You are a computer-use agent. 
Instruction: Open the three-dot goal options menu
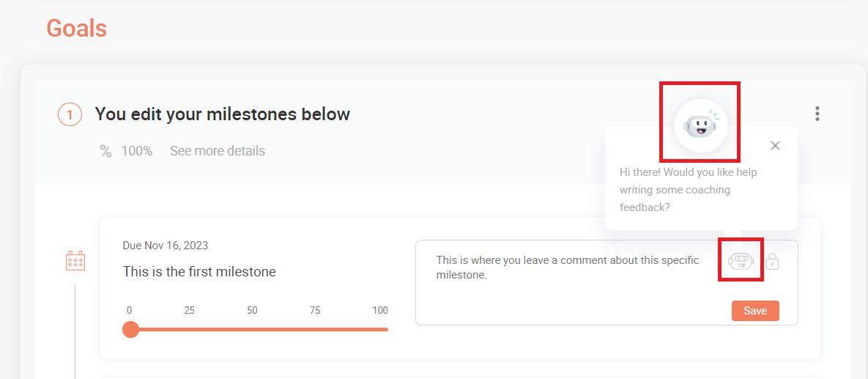tap(817, 114)
